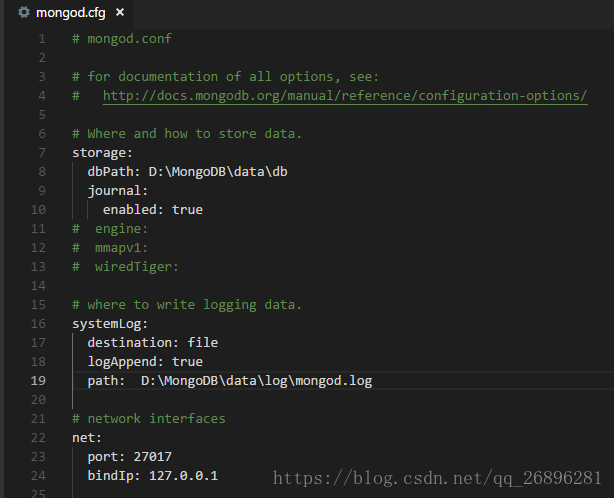Click the dbPath D:\MongoDB\data\db line
This screenshot has width=614, height=498.
pyautogui.click(x=187, y=172)
